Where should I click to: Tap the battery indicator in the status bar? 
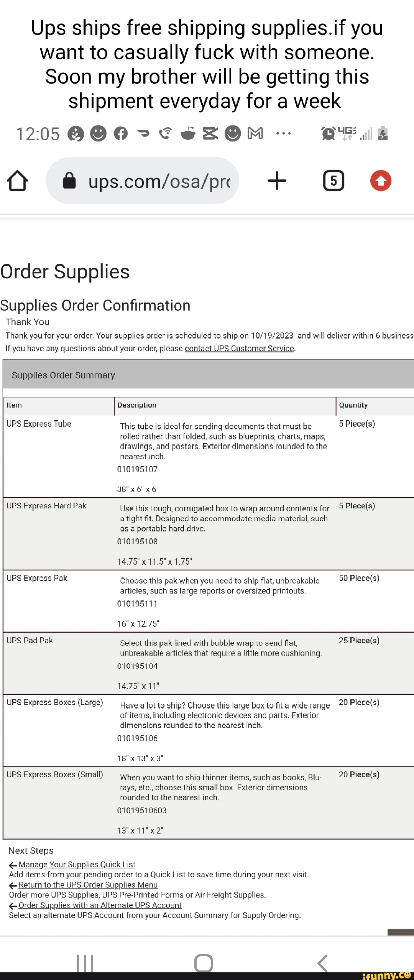click(x=382, y=134)
